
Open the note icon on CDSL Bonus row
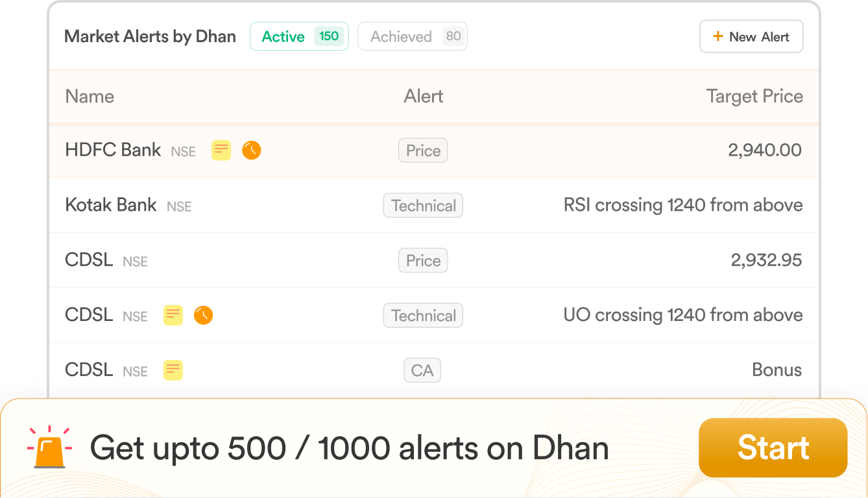click(x=173, y=370)
